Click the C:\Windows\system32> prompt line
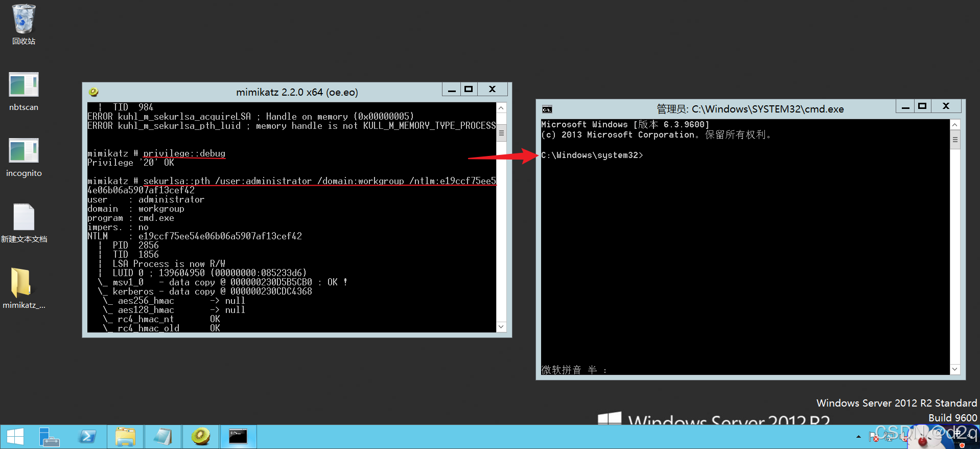 click(592, 155)
